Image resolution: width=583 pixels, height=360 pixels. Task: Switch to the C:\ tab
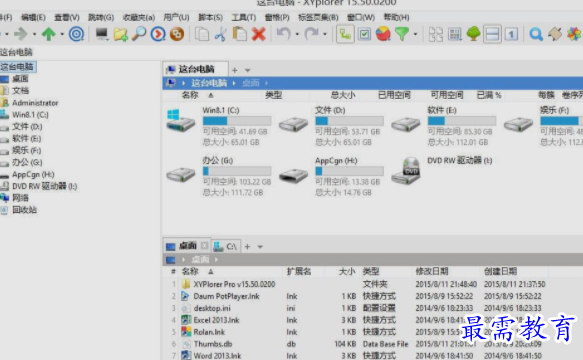coord(226,246)
